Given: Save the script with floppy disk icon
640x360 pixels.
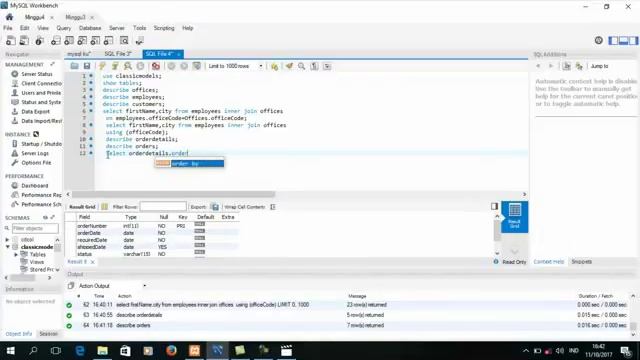Looking at the screenshot, I should pos(87,66).
